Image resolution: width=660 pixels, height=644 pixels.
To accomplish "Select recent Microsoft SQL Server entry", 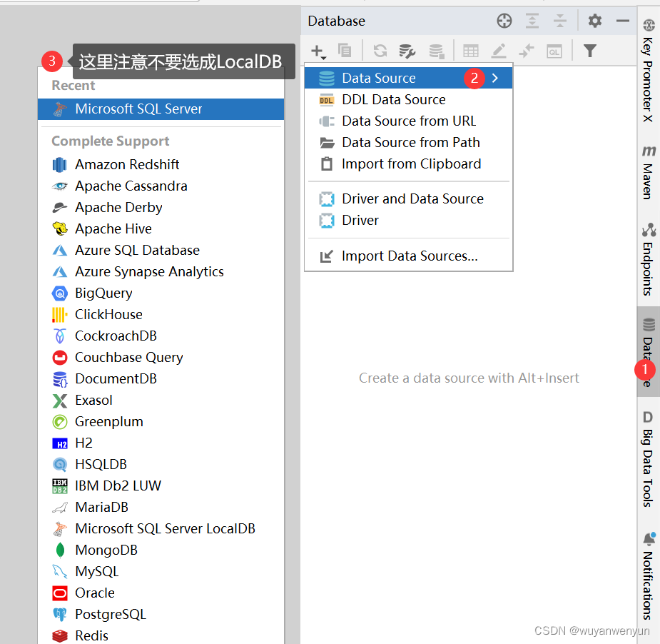I will coord(161,109).
